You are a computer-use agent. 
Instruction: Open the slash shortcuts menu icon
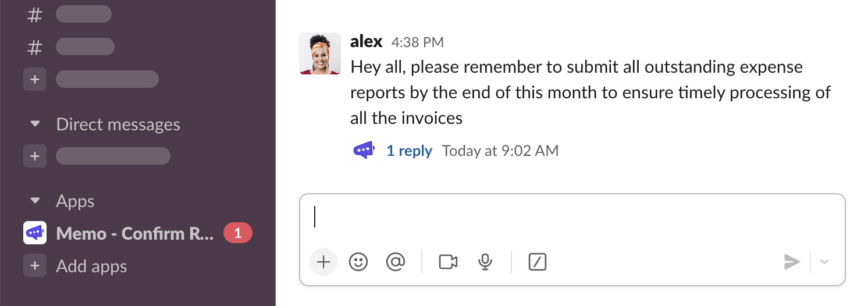pyautogui.click(x=538, y=262)
